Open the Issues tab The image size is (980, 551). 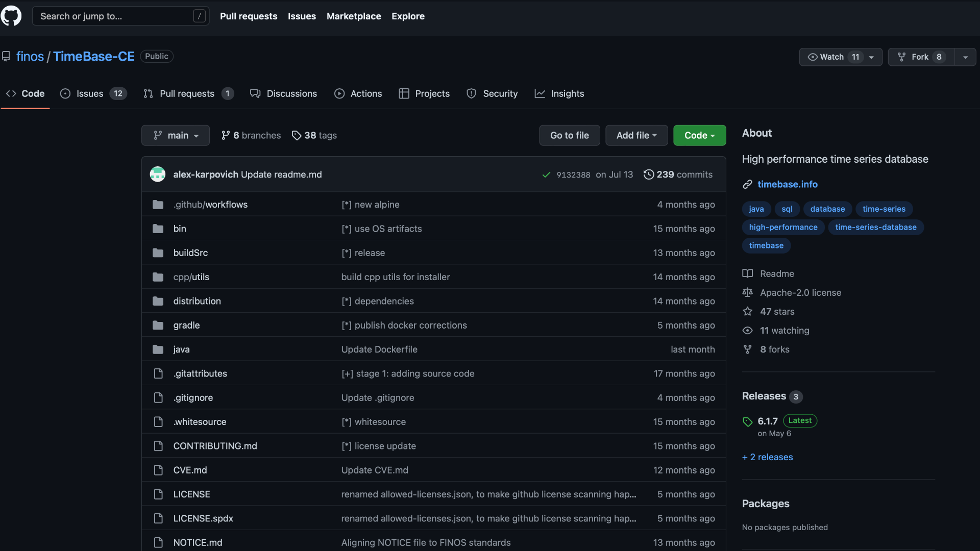tap(93, 94)
